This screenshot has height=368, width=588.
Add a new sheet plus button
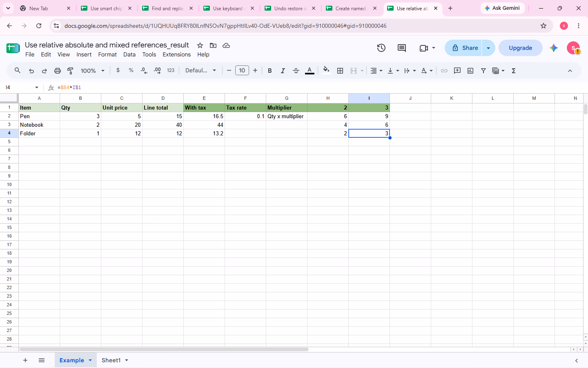coord(25,360)
